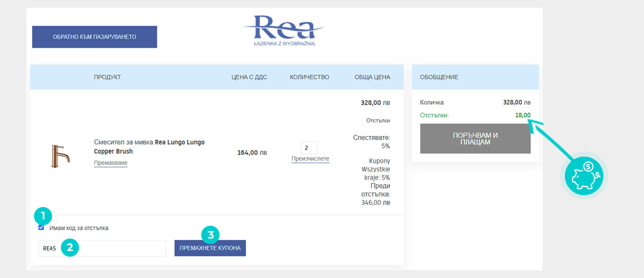Toggle the 'Имам код за отстъпка' checkbox
The width and height of the screenshot is (644, 278).
tap(41, 228)
